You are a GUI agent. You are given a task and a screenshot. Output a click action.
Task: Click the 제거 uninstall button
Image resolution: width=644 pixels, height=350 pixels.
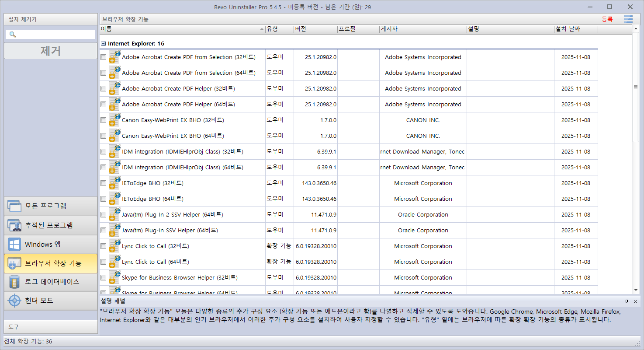(51, 51)
